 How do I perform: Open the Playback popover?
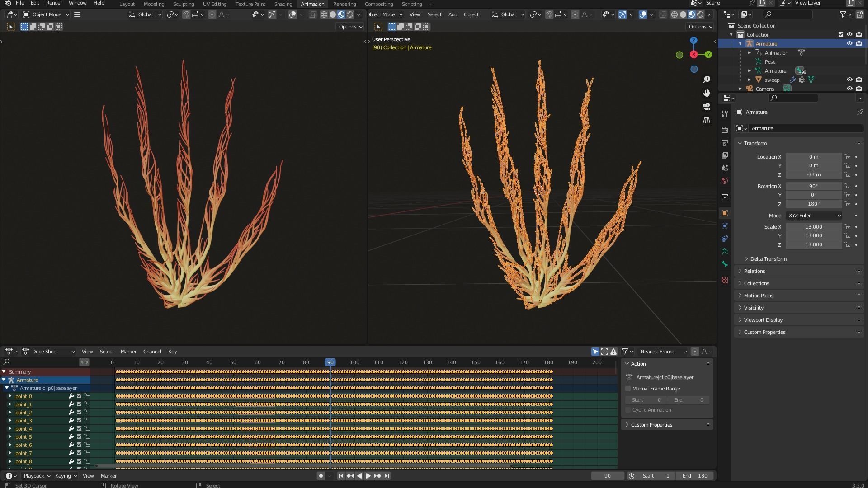tap(36, 476)
